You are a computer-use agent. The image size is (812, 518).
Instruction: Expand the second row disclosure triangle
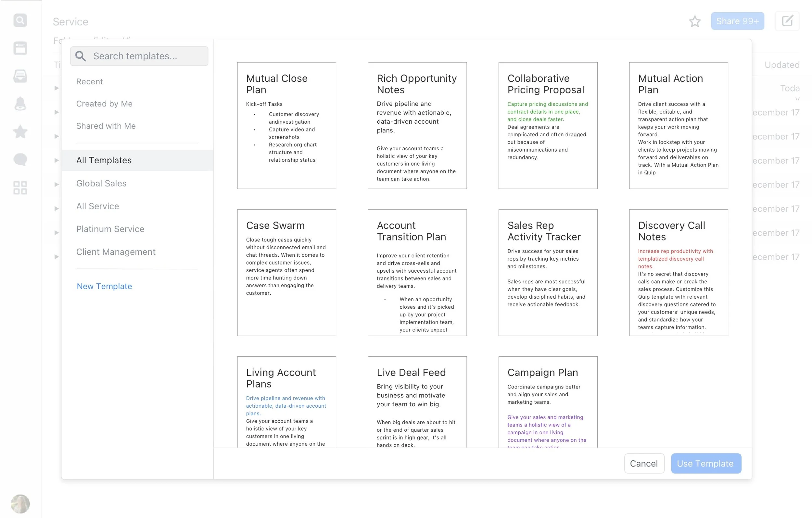click(x=57, y=112)
